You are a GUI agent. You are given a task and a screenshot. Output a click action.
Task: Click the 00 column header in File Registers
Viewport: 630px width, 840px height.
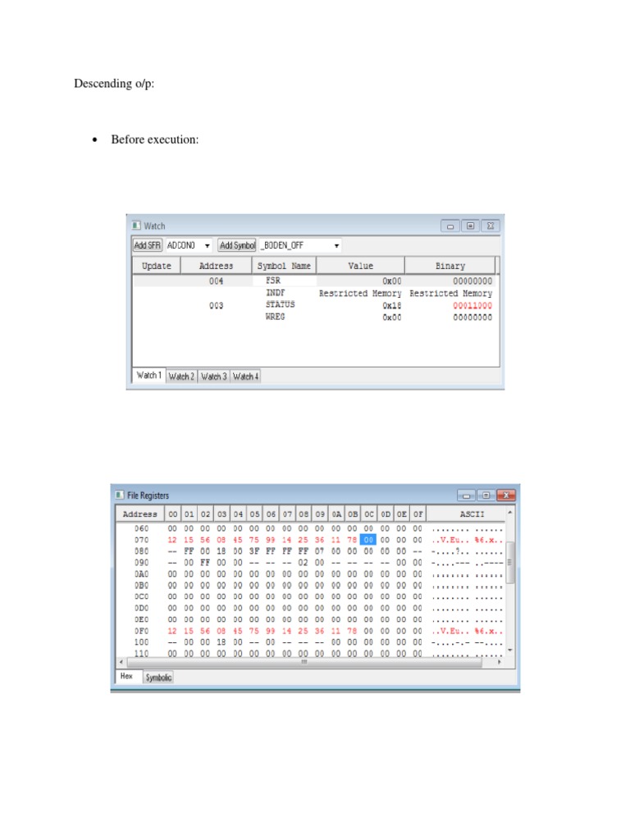pos(172,514)
